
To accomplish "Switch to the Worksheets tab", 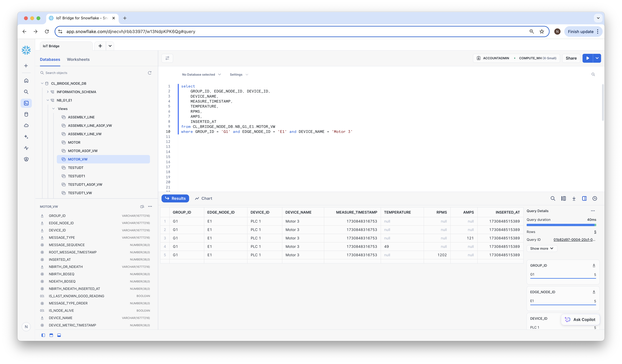I will coord(78,59).
